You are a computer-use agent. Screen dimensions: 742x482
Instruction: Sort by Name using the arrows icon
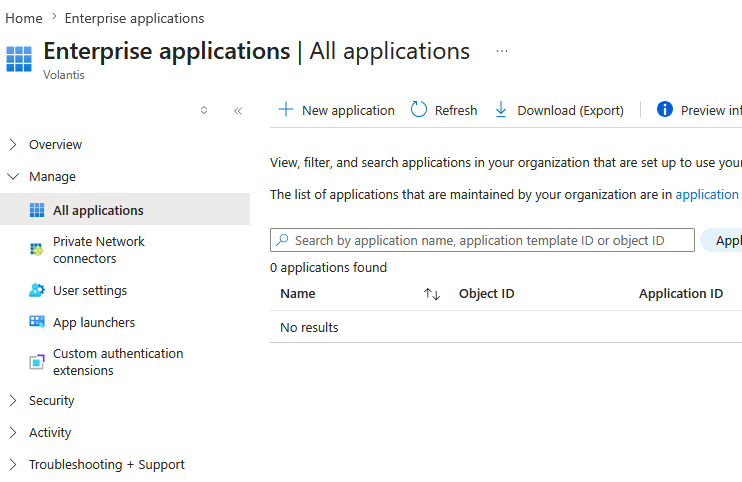click(432, 294)
